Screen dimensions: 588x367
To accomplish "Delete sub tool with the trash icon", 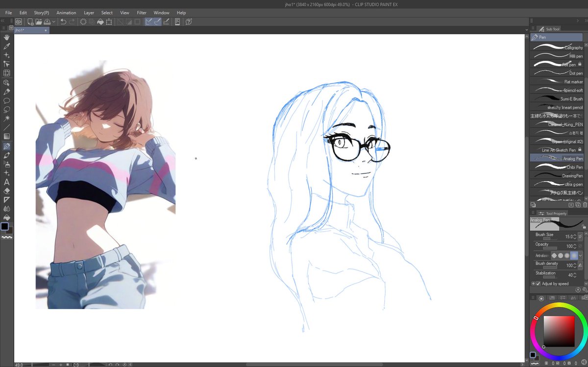I will 585,204.
